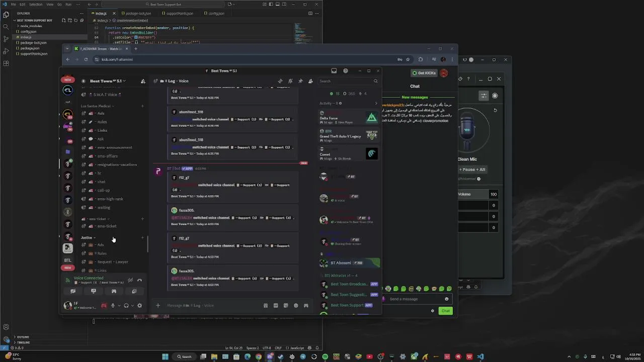Screen dimensions: 644x362
Task: Open Threads icon in channel header
Action: (x=280, y=81)
